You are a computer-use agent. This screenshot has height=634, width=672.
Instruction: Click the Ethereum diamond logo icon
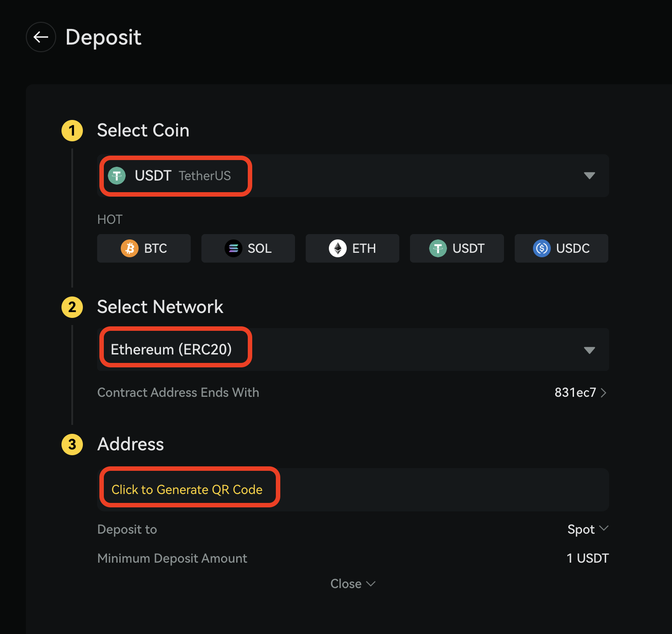tap(338, 248)
